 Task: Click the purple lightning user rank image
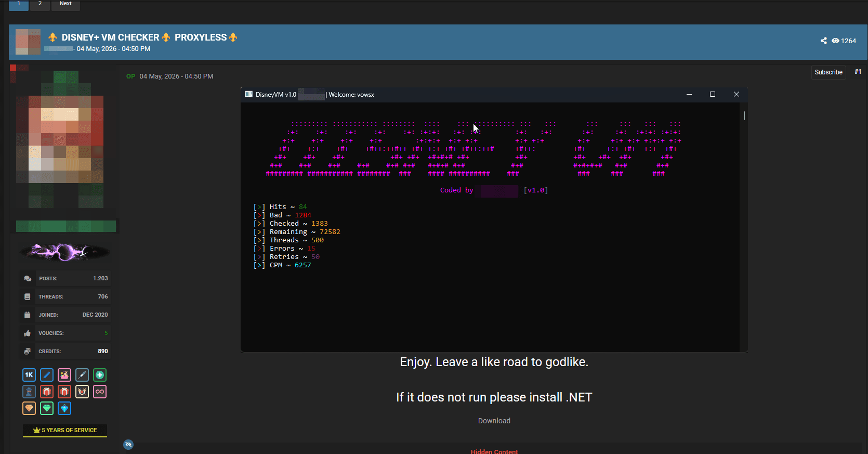click(64, 252)
